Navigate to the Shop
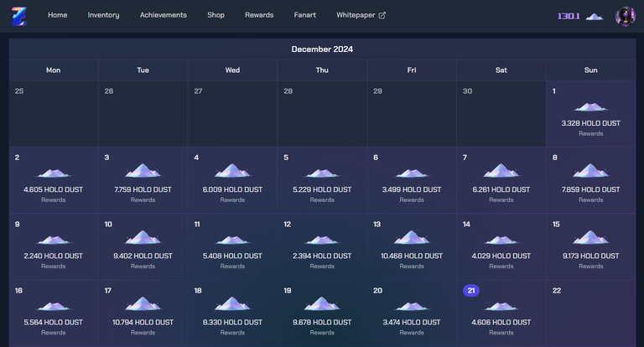644x347 pixels. tap(216, 15)
